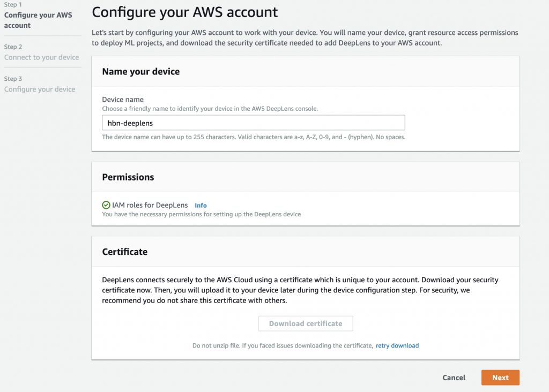Viewport: 549px width, 392px height.
Task: Click the necessary permissions status message
Action: [202, 214]
